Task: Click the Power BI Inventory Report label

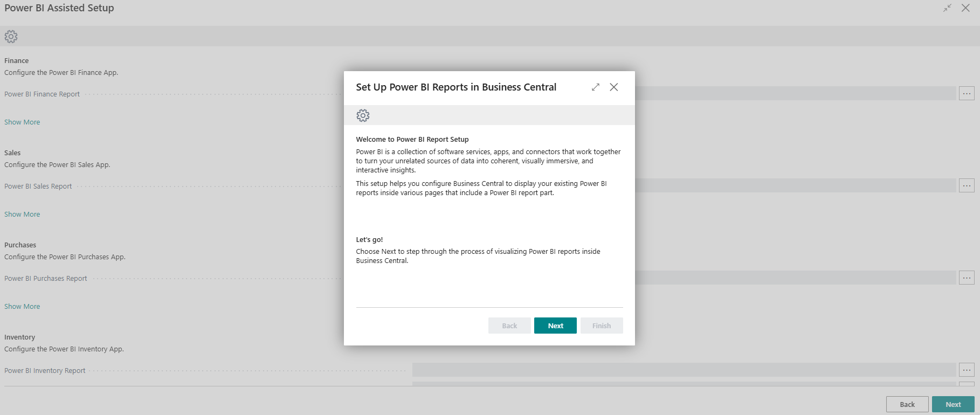Action: [x=45, y=371]
